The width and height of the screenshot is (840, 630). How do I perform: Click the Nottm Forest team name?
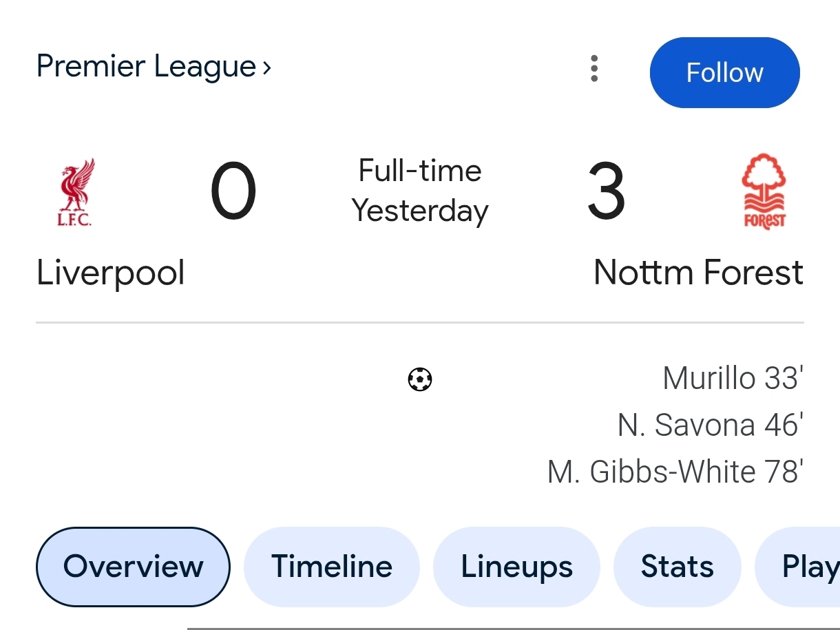click(697, 272)
